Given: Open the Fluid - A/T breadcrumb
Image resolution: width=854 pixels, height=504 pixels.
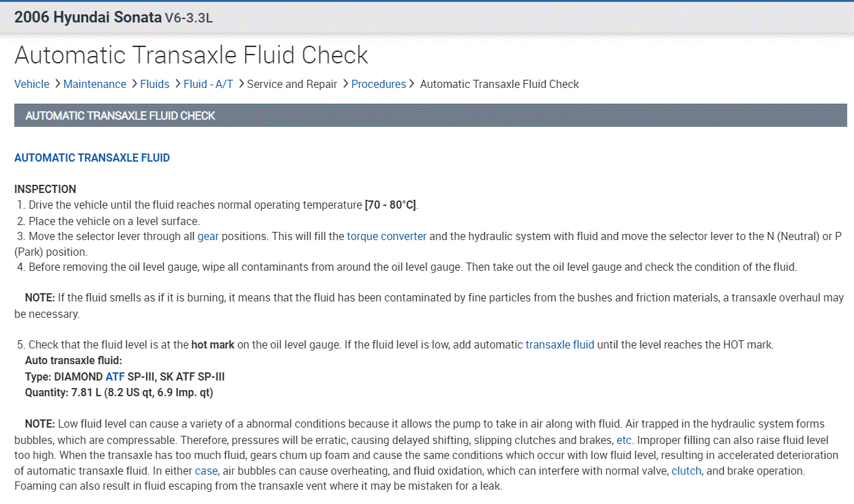Looking at the screenshot, I should (x=208, y=84).
